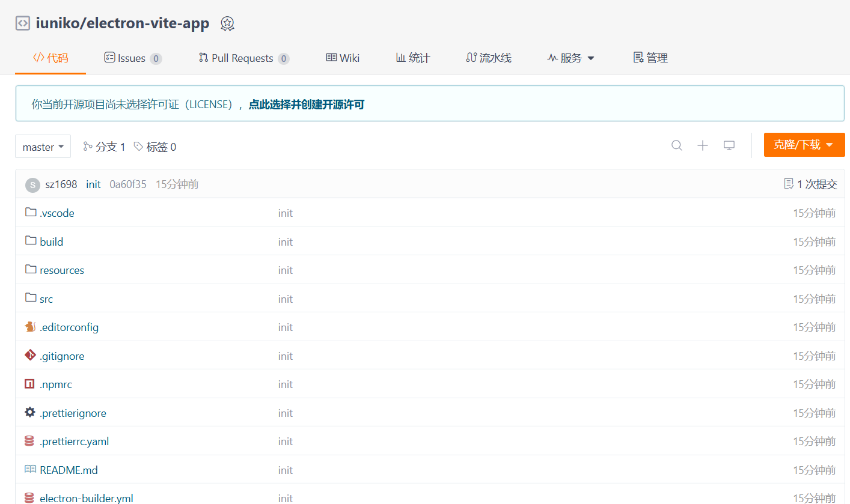This screenshot has width=850, height=504.
Task: Open the .gitignore file
Action: (62, 356)
